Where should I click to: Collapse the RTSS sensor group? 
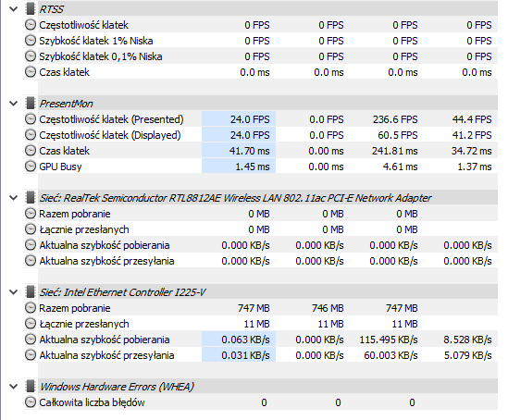tap(13, 9)
